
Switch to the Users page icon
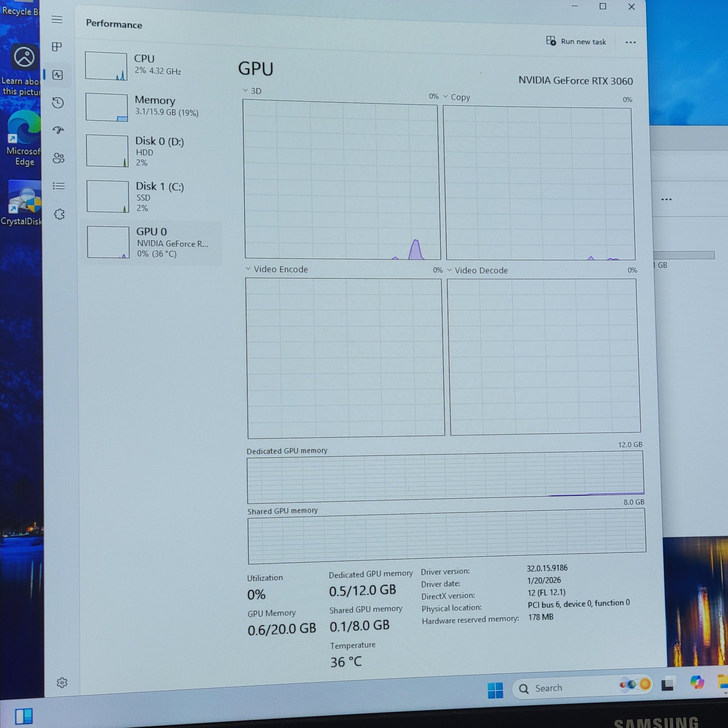pos(59,158)
